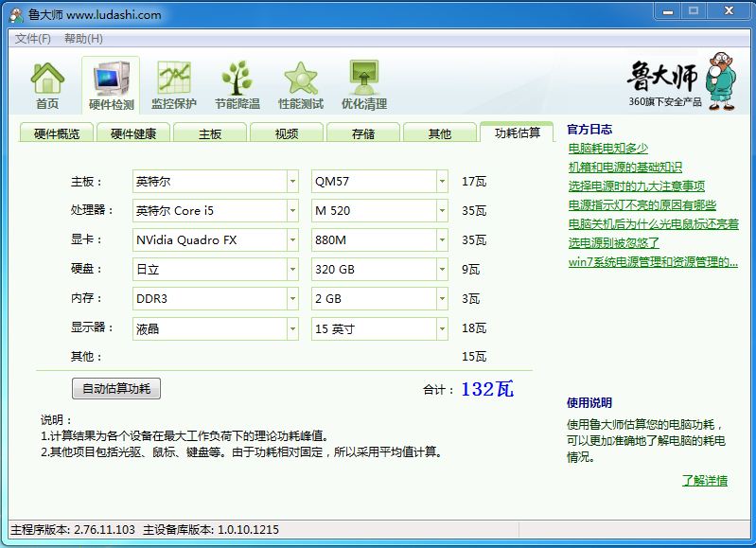The image size is (756, 548).
Task: Click the 显卡 row label
Action: [86, 239]
